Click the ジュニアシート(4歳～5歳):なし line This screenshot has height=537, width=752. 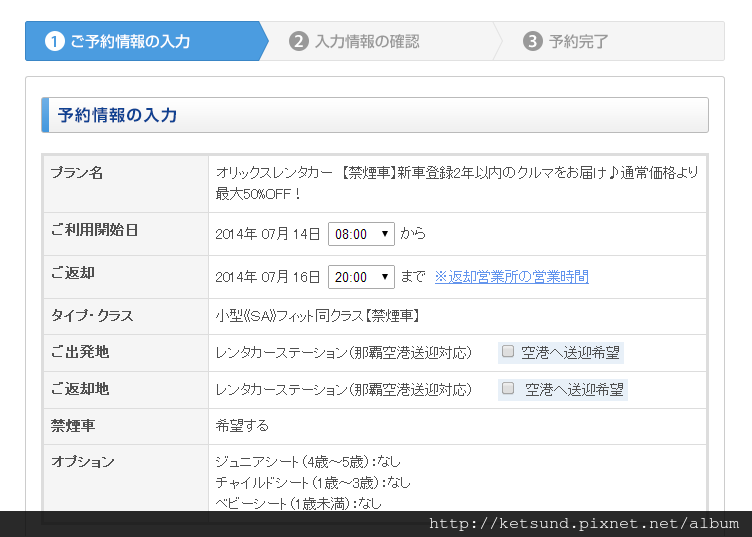click(308, 461)
